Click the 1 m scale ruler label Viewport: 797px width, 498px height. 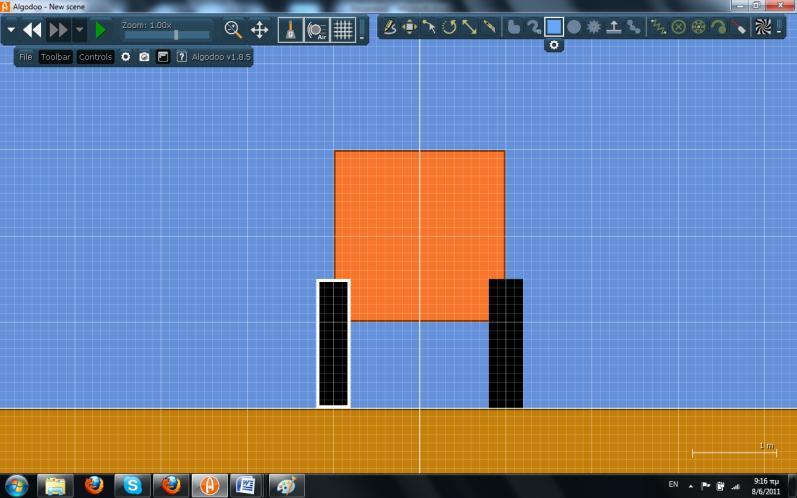pyautogui.click(x=766, y=445)
